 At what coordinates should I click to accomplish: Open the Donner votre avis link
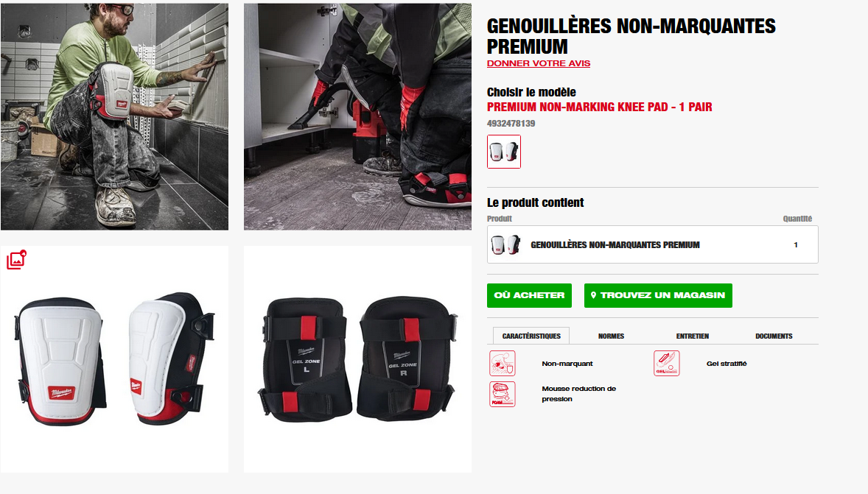point(539,63)
